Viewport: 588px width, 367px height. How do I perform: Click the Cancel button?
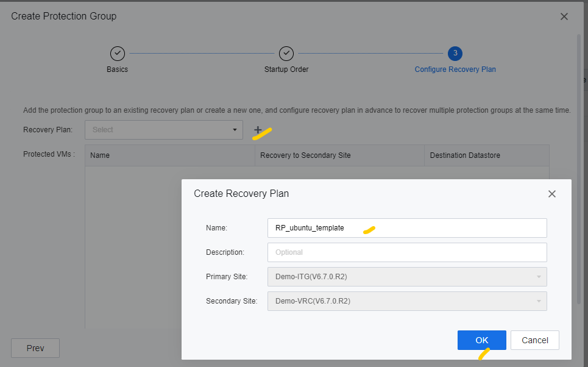[x=535, y=340]
